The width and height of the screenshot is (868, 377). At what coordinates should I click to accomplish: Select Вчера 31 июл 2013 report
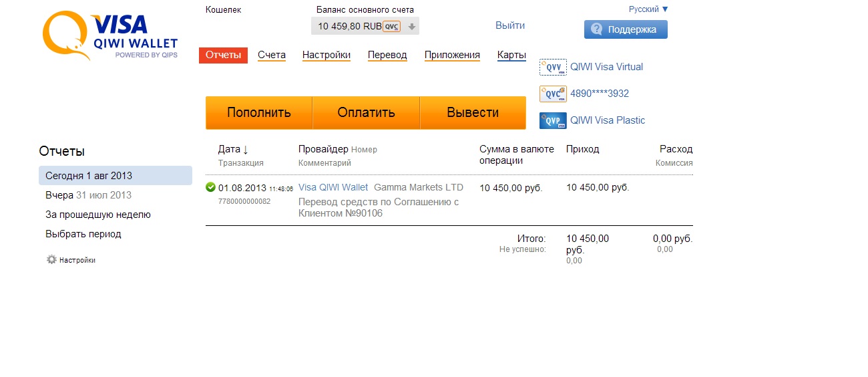(x=89, y=195)
